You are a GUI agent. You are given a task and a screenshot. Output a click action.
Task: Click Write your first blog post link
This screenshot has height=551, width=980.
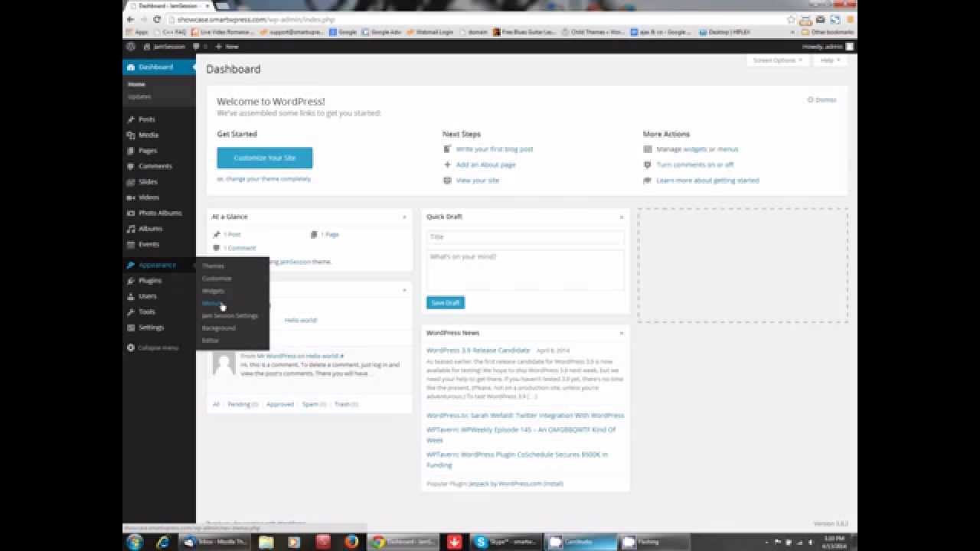(x=495, y=149)
